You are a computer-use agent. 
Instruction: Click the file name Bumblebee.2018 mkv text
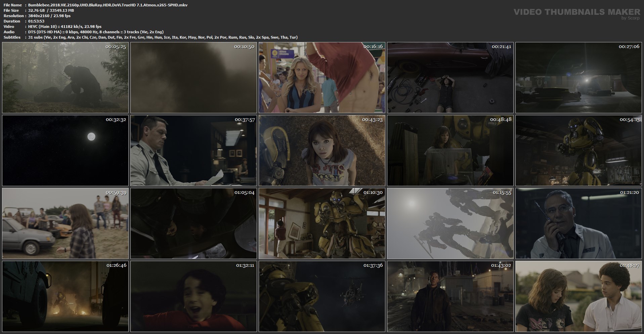point(108,5)
